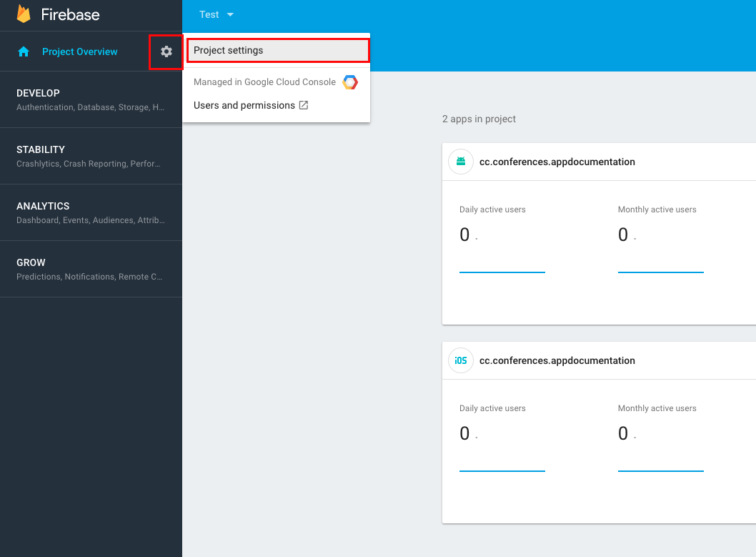The height and width of the screenshot is (557, 756).
Task: Click the Project Overview home icon
Action: (x=24, y=51)
